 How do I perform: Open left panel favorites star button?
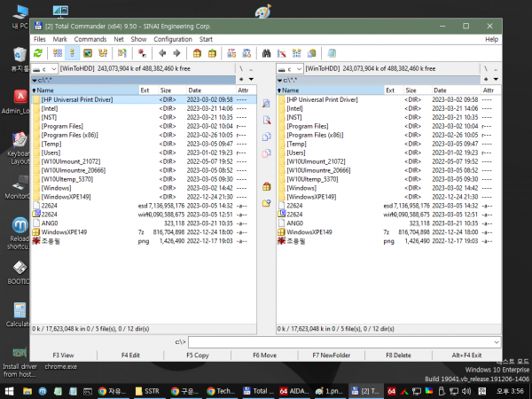click(241, 80)
